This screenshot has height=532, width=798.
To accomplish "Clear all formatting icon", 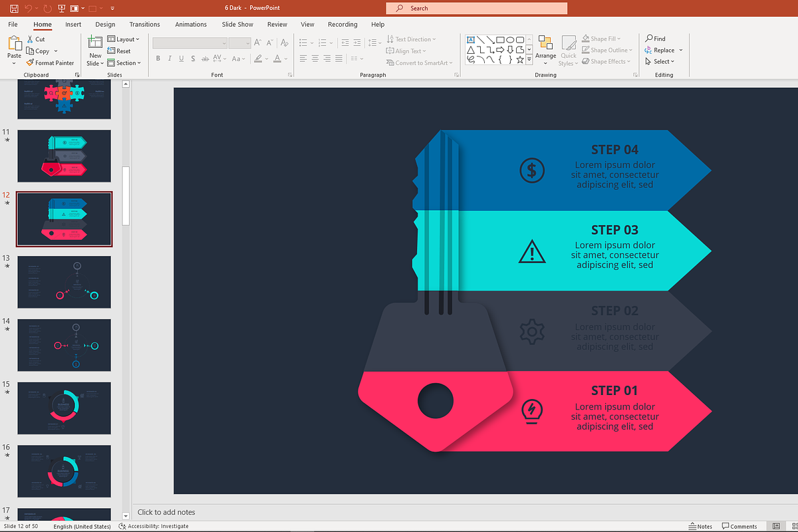I will [x=284, y=43].
